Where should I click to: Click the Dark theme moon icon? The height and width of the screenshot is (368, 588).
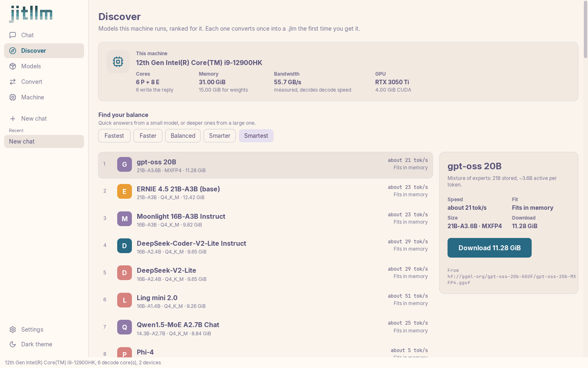[x=13, y=344]
